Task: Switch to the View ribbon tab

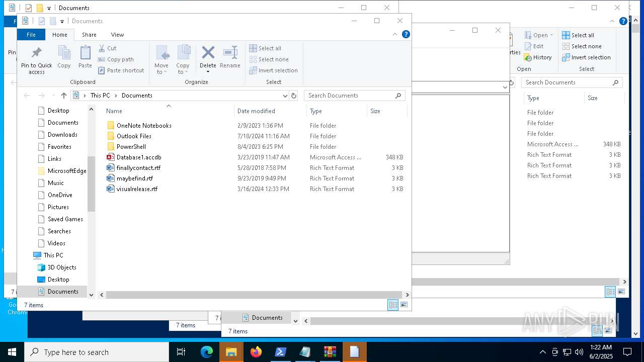Action: click(x=117, y=35)
